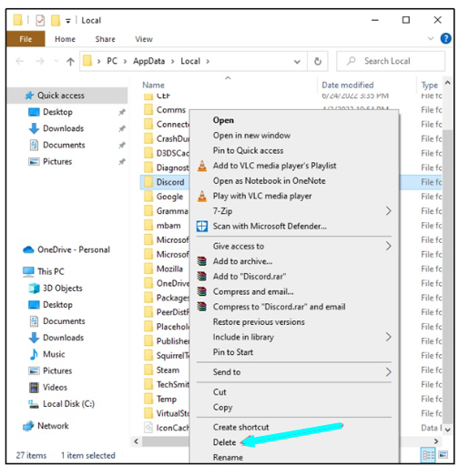
Task: Click the WinRAR icon next to Add to archive
Action: pyautogui.click(x=202, y=261)
